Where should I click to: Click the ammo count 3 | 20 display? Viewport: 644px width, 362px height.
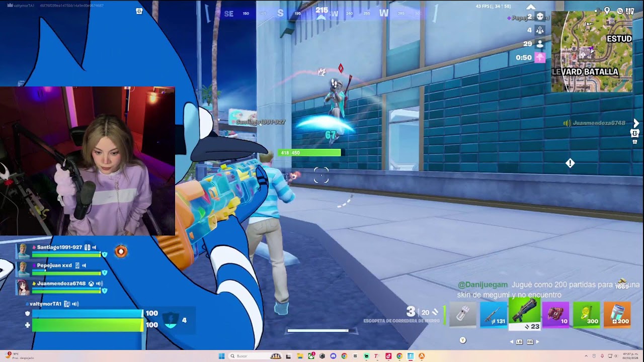422,312
